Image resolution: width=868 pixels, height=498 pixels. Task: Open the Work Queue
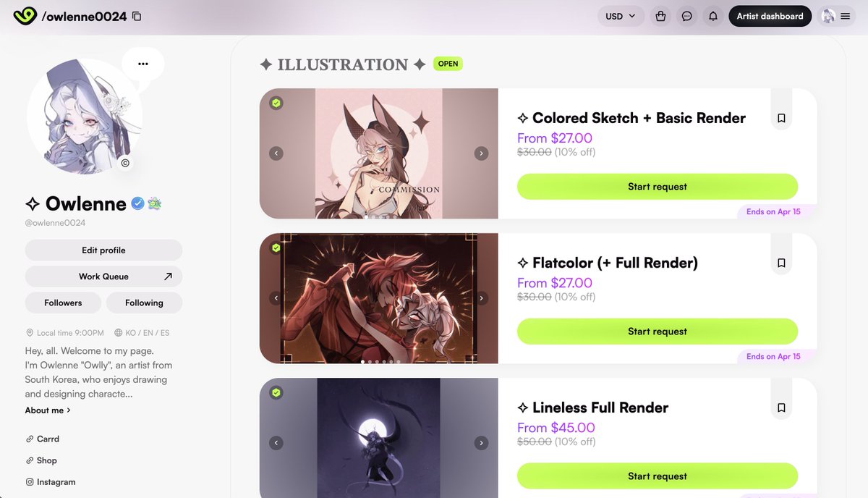point(103,277)
